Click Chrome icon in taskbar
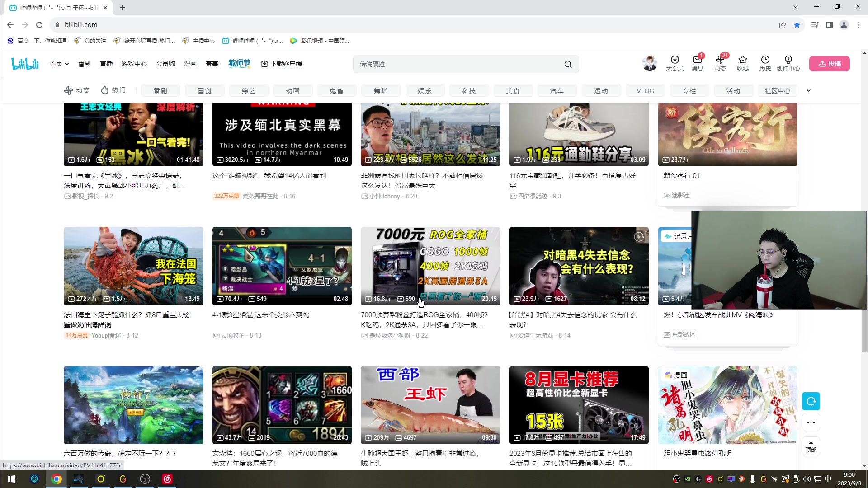The height and width of the screenshot is (488, 868). point(57,479)
